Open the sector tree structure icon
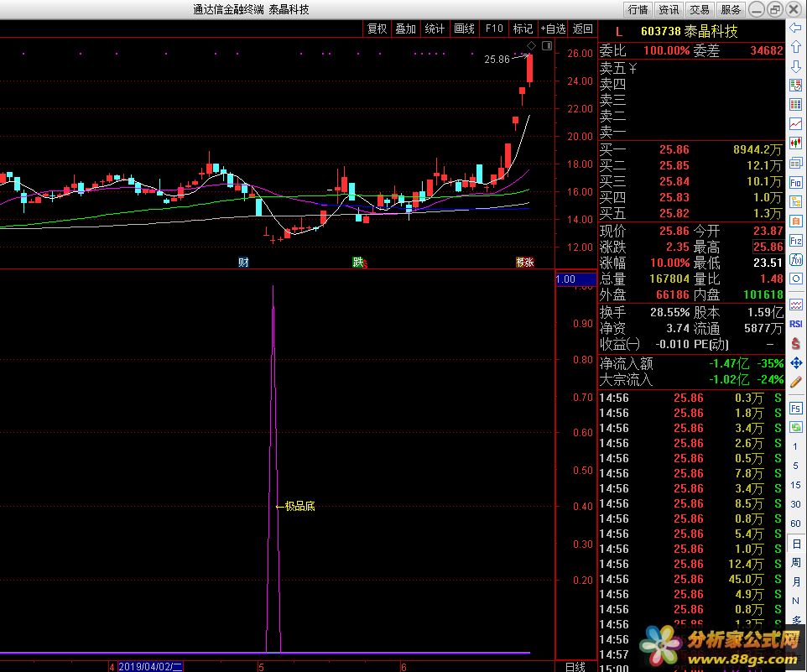The width and height of the screenshot is (807, 672). (796, 201)
